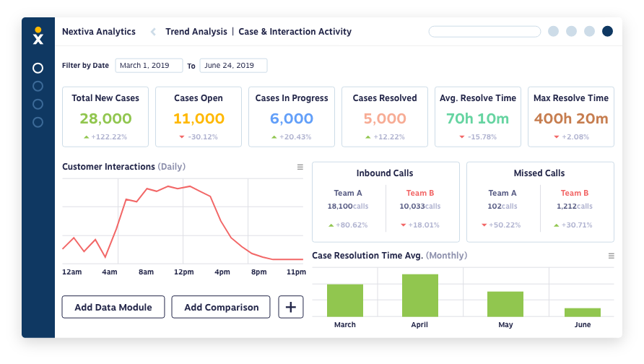Click the first light gray header circle

tap(553, 31)
